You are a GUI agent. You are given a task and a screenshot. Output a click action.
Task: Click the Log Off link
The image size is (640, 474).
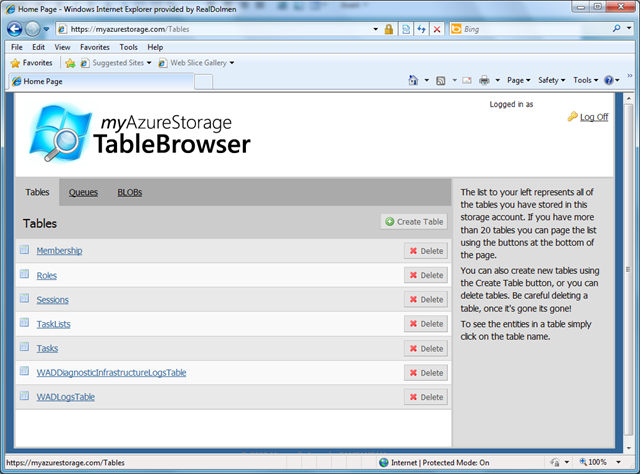pyautogui.click(x=594, y=117)
